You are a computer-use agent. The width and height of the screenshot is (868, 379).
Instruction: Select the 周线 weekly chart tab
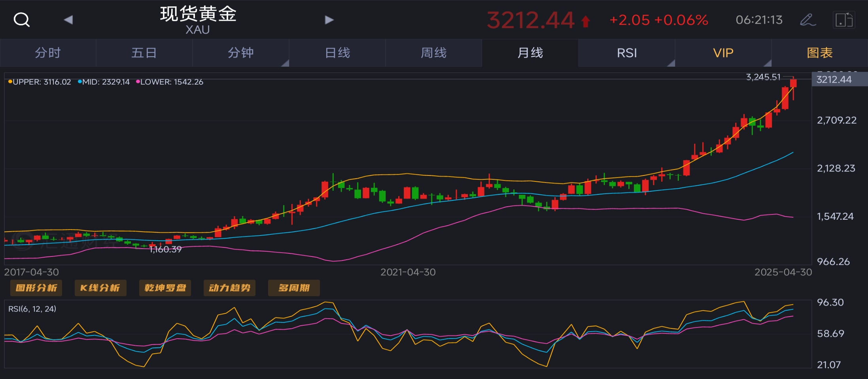click(433, 53)
